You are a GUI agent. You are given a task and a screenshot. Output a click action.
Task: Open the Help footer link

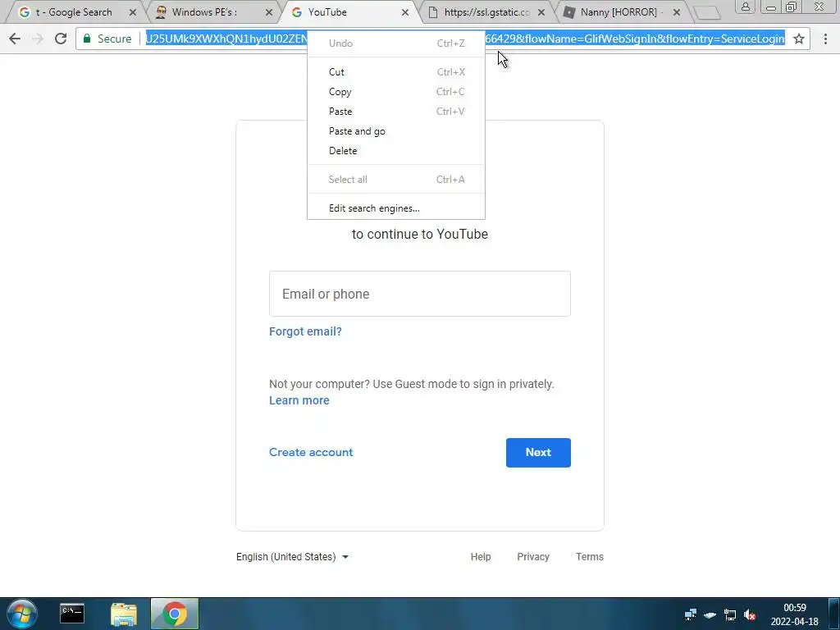(x=481, y=557)
